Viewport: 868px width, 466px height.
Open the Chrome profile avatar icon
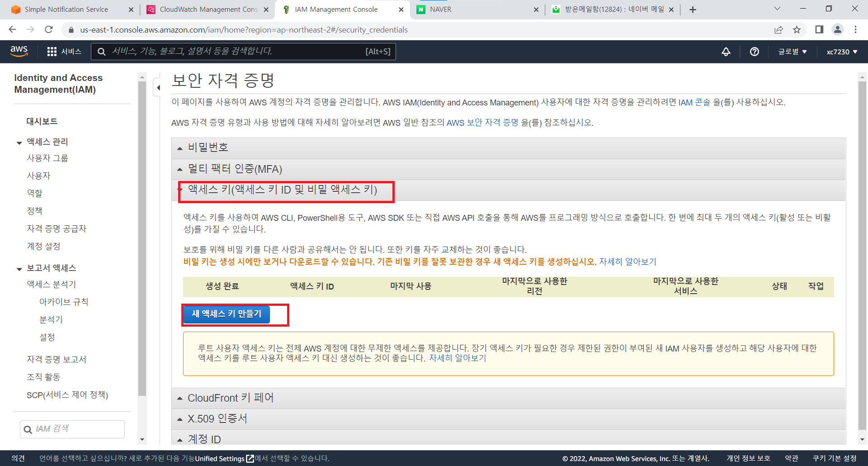pos(838,29)
